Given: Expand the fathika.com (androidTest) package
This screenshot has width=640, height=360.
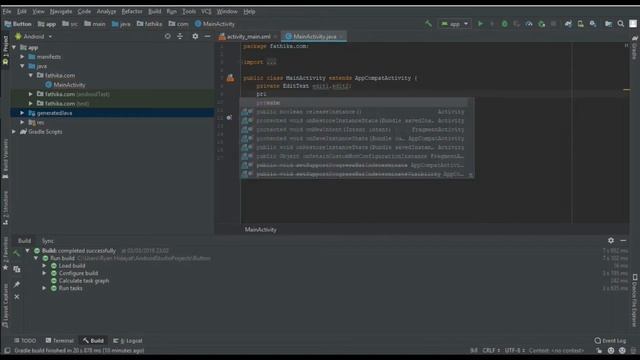Looking at the screenshot, I should (31, 94).
